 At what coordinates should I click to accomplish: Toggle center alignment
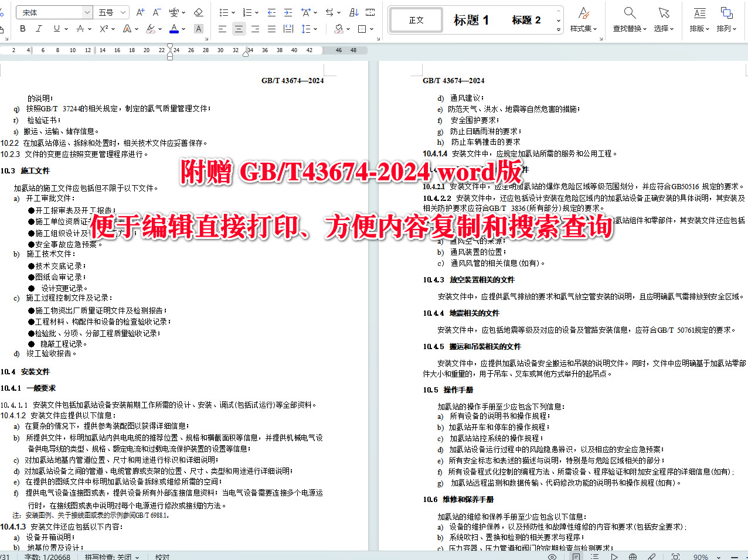[x=239, y=29]
